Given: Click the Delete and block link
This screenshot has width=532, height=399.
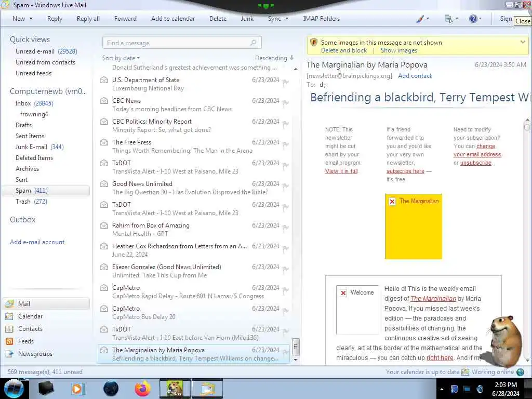Looking at the screenshot, I should click(344, 50).
